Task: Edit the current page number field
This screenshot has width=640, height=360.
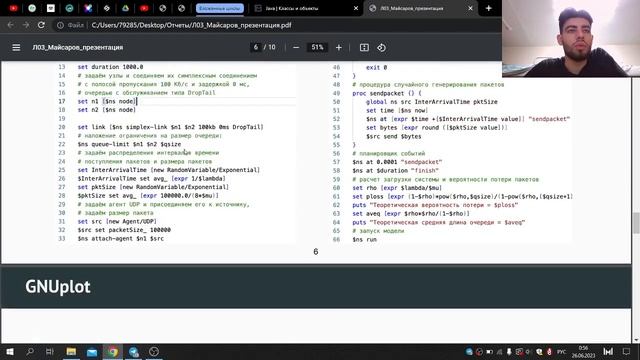Action: pos(256,47)
